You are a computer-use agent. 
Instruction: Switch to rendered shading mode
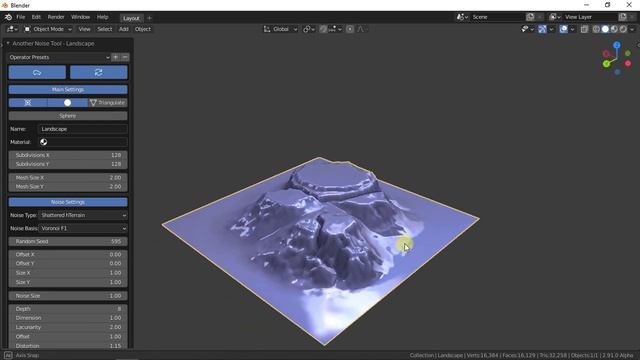point(623,29)
